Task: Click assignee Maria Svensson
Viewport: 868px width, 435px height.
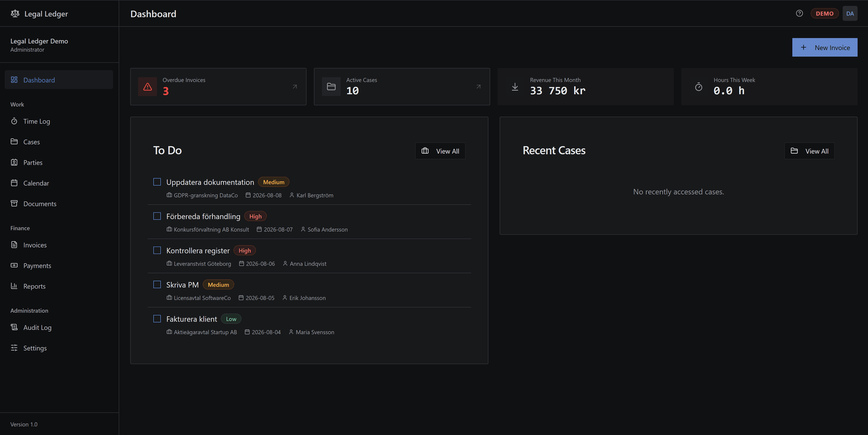Action: tap(312, 332)
